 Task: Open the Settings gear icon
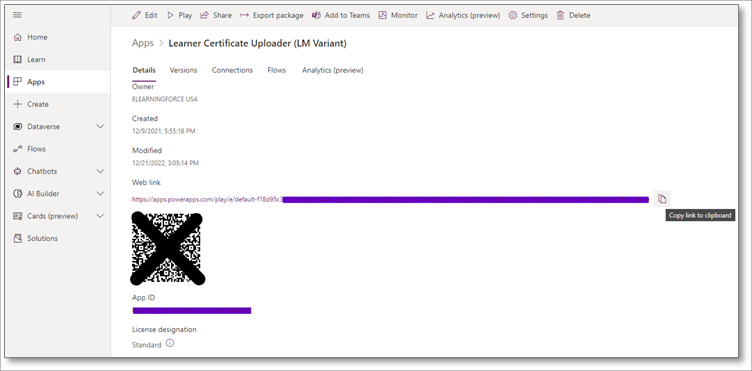click(513, 15)
